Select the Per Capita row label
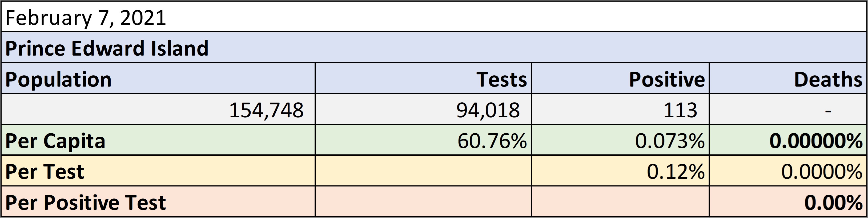The width and height of the screenshot is (868, 218). coord(158,140)
